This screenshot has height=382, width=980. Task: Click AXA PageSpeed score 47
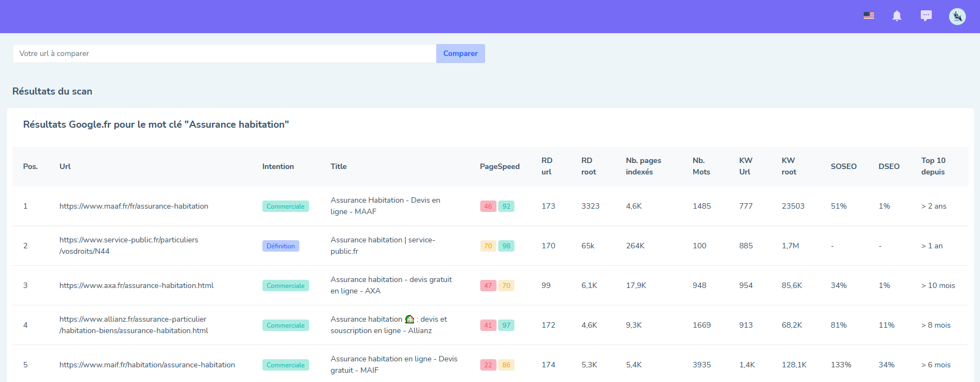[488, 286]
